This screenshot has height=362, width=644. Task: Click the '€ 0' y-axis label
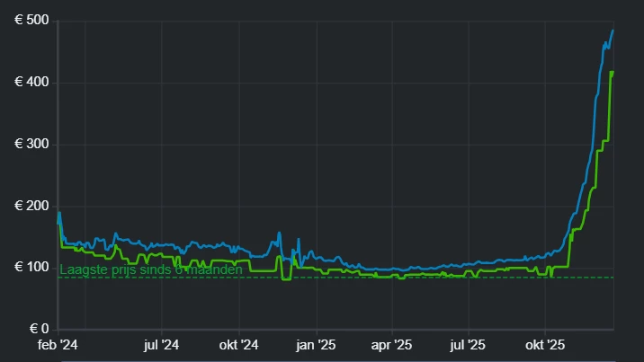coord(39,329)
